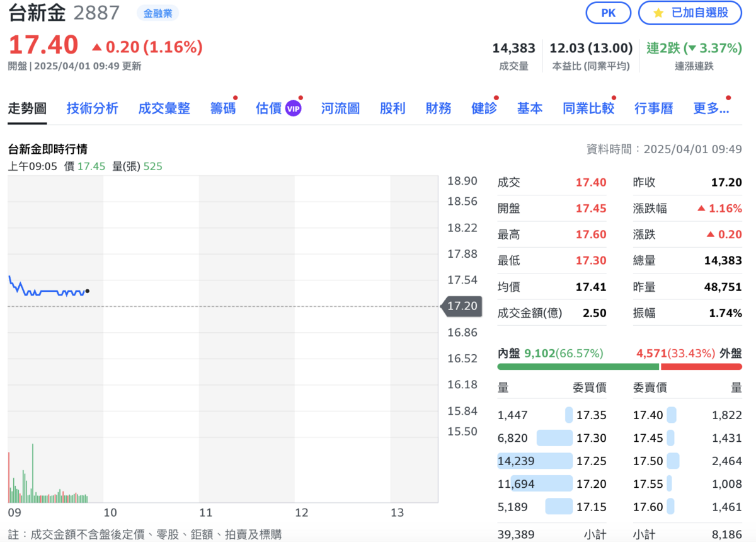Click the 17.55 ask price row

(x=687, y=484)
